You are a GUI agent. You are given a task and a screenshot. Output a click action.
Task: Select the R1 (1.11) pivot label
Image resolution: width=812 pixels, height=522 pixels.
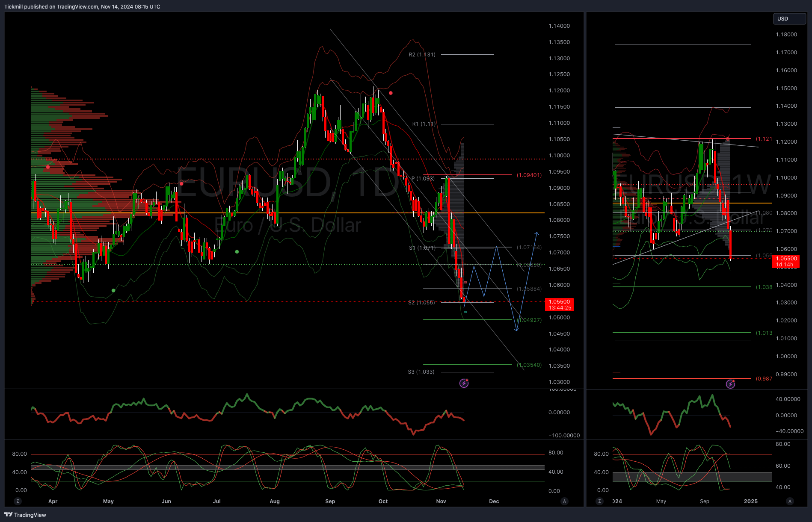424,124
